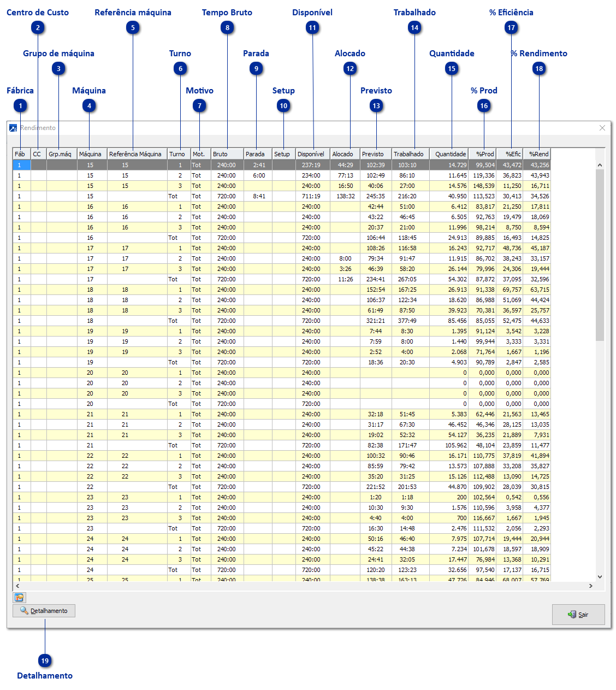Click the Previsto cell 245:35
Viewport: 616px width, 690px height.
tap(376, 196)
